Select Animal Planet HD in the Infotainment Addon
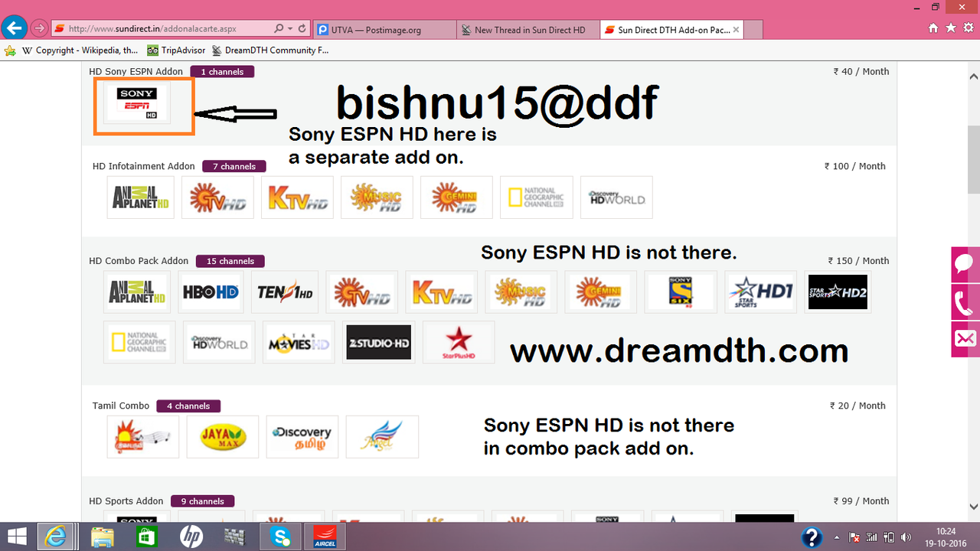 tap(140, 197)
